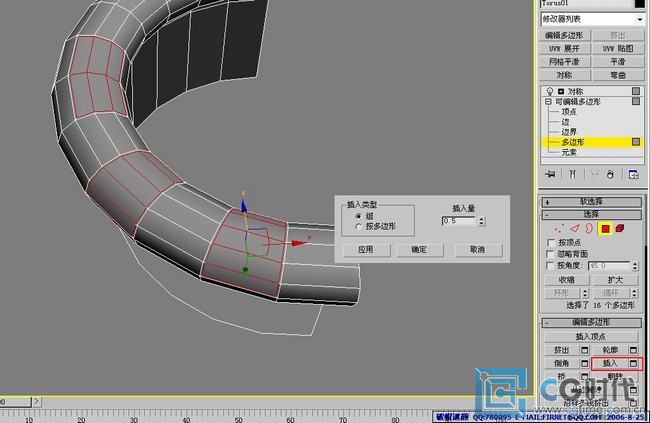Click the 轮廓 button
Screen dimensions: 650x423
click(610, 350)
